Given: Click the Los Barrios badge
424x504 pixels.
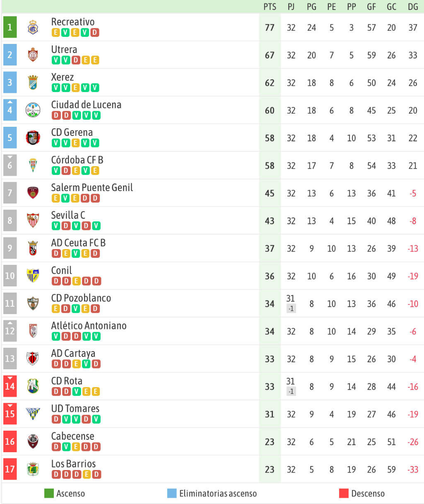Looking at the screenshot, I should click(x=33, y=469).
